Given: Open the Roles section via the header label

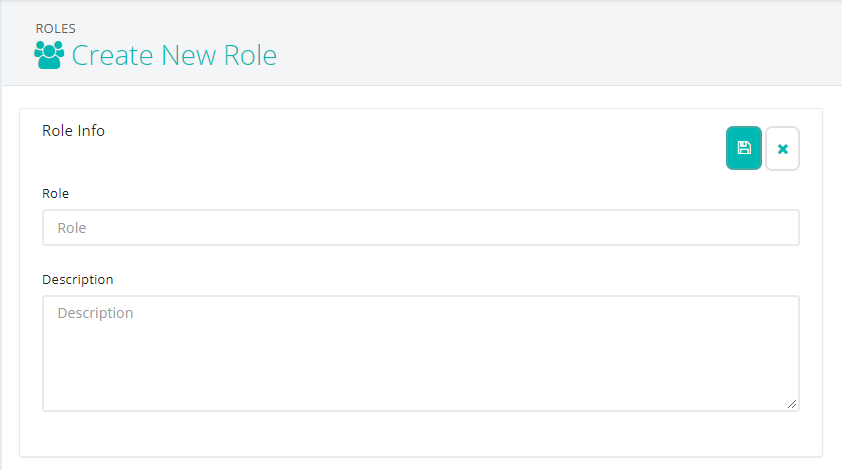Looking at the screenshot, I should coord(55,28).
